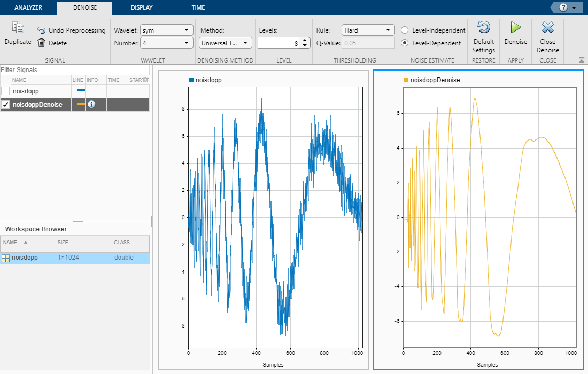Run Denoise with the green play icon
The image size is (588, 374).
pos(515,28)
